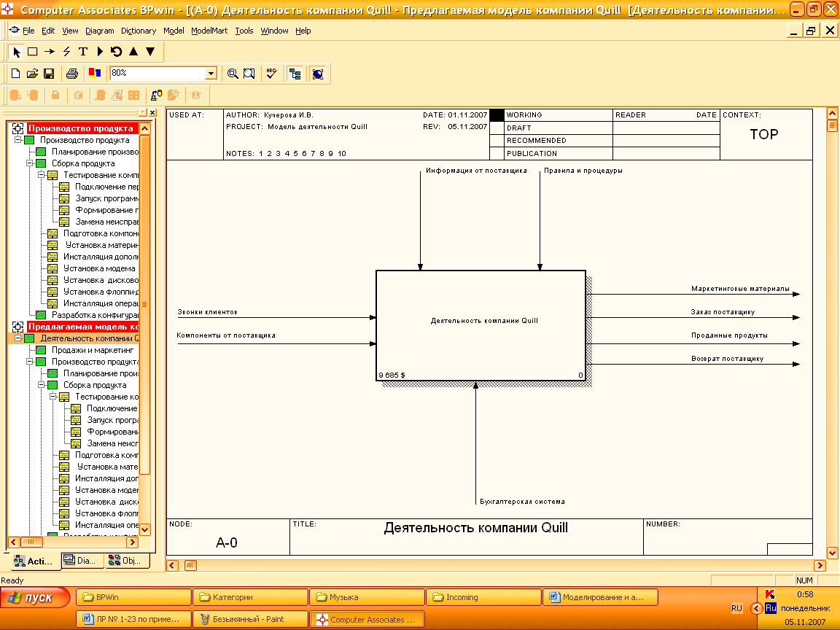
Task: Select the Деятельность компании Quill activity box
Action: [x=481, y=325]
